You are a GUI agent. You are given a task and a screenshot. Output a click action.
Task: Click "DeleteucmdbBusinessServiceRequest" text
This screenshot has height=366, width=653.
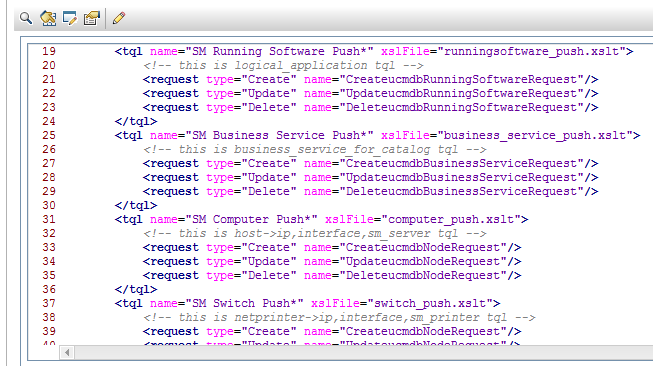point(461,192)
